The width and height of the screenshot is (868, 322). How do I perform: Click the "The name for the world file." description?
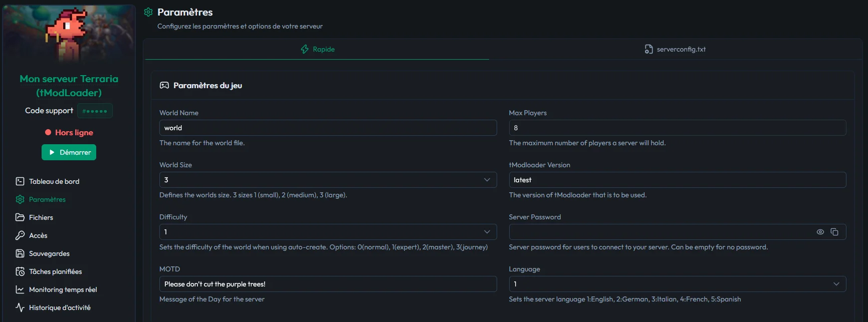pos(202,143)
